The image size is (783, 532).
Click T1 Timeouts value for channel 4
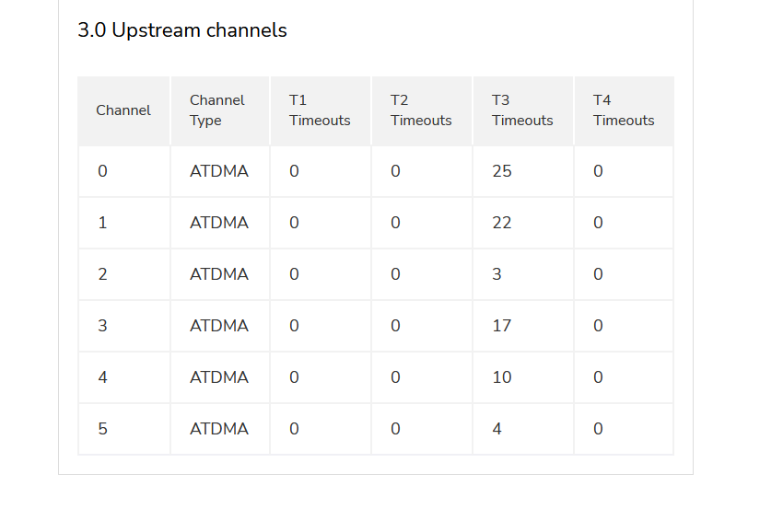pyautogui.click(x=295, y=377)
